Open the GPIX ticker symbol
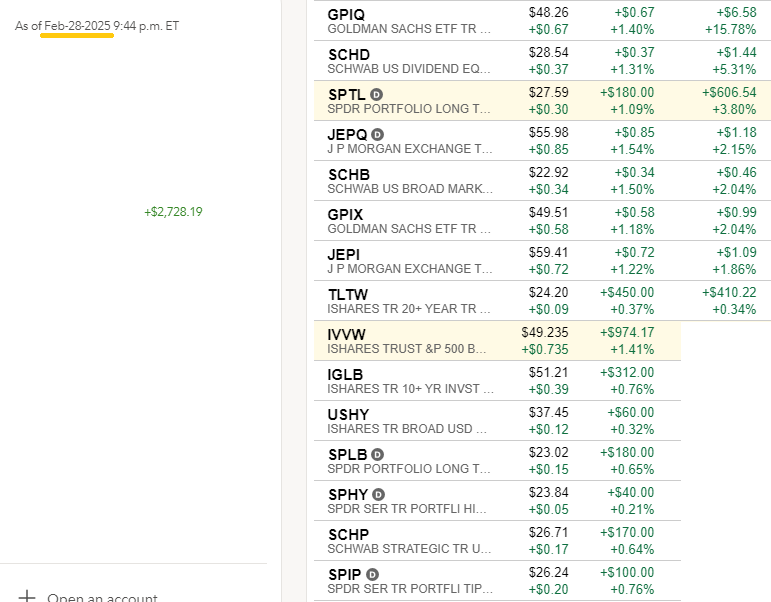Screen dimensions: 771x602 coord(345,214)
